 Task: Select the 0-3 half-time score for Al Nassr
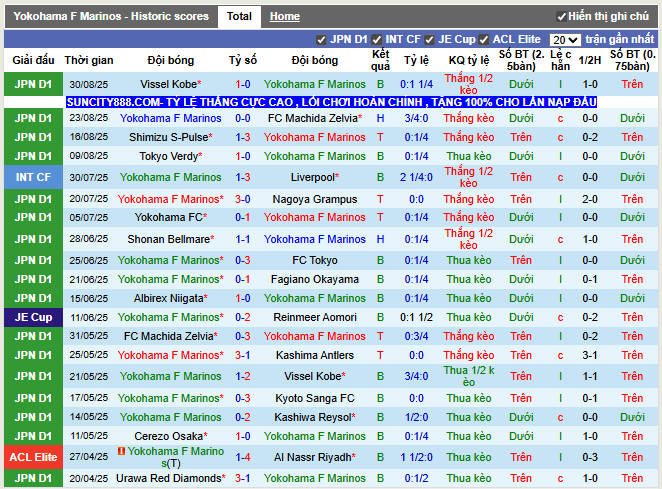coord(590,457)
